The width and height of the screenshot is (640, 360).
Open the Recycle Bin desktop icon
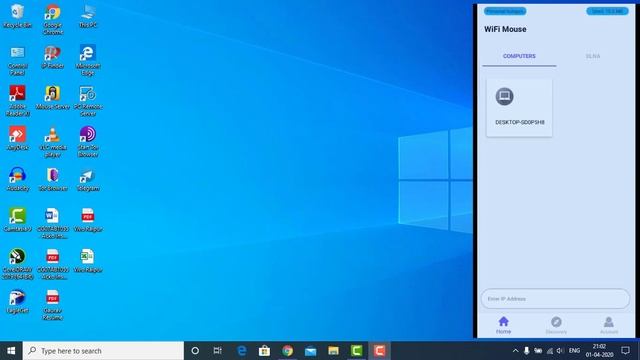[x=17, y=16]
